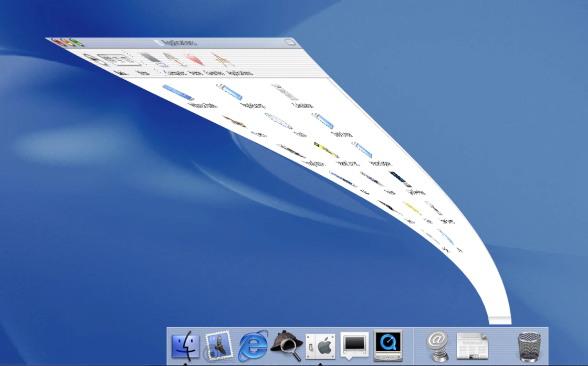Open Internet Explorer in the Dock

pyautogui.click(x=253, y=347)
